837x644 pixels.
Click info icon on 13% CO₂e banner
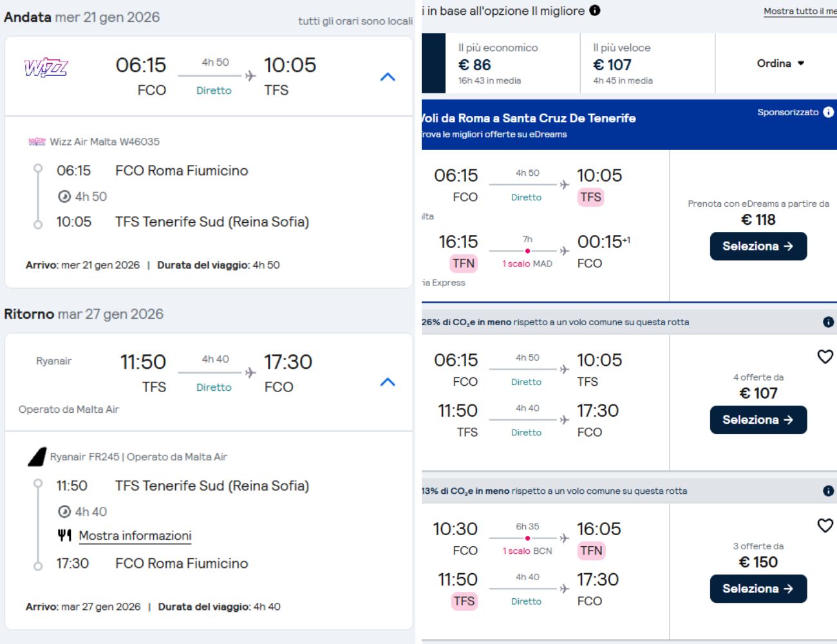click(x=828, y=491)
